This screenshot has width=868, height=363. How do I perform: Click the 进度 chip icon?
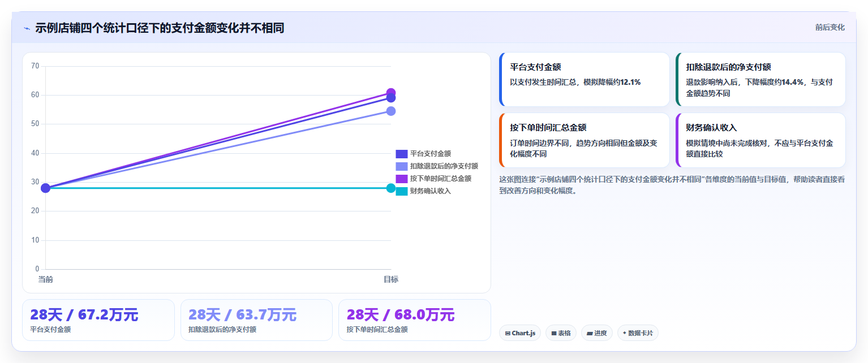(x=590, y=334)
